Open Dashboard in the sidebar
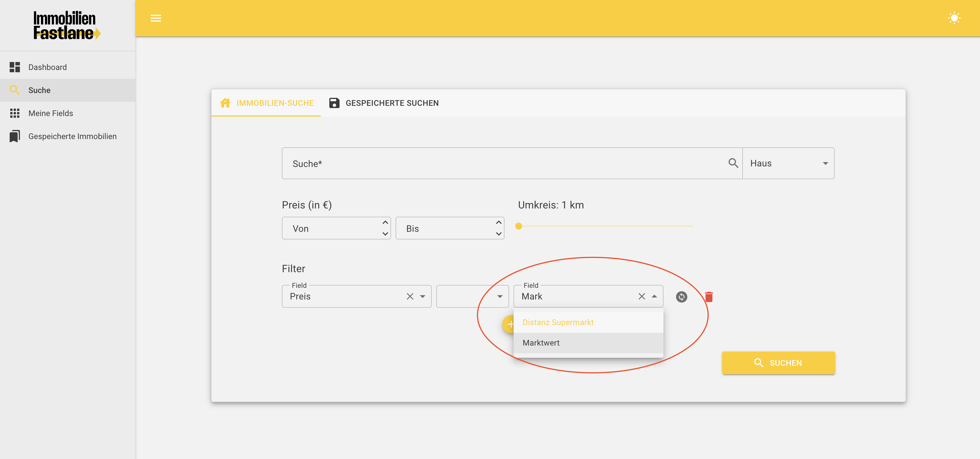The width and height of the screenshot is (980, 459). [x=47, y=67]
